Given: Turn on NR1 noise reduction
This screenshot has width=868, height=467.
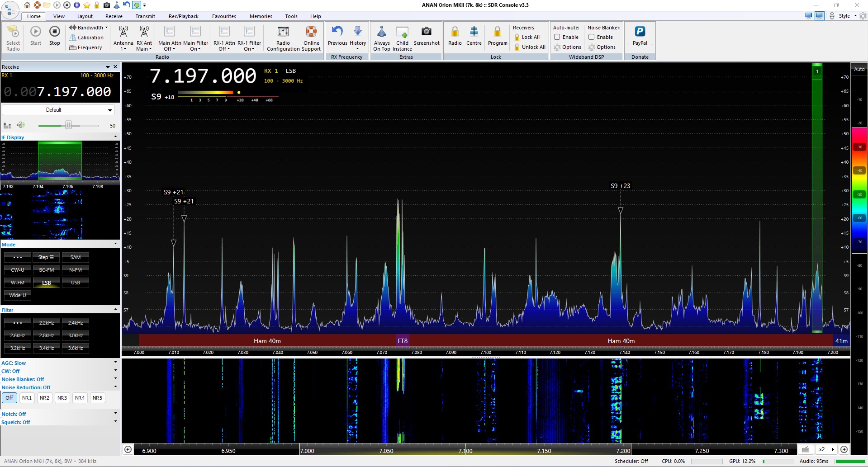Looking at the screenshot, I should (x=27, y=398).
